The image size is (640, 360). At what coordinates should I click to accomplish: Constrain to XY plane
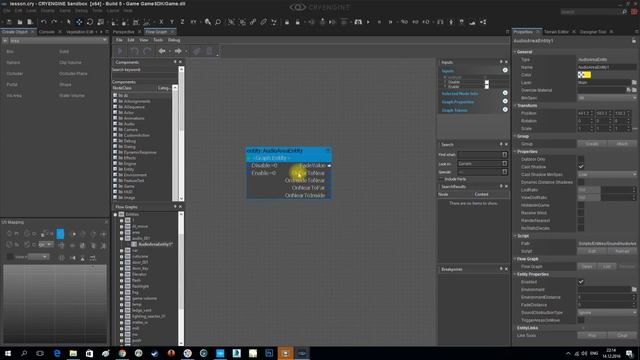point(193,22)
